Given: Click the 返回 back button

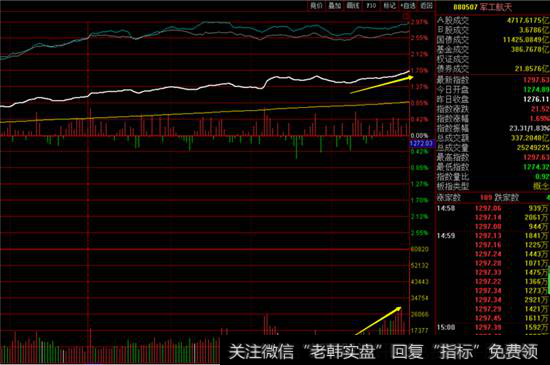Looking at the screenshot, I should point(426,6).
